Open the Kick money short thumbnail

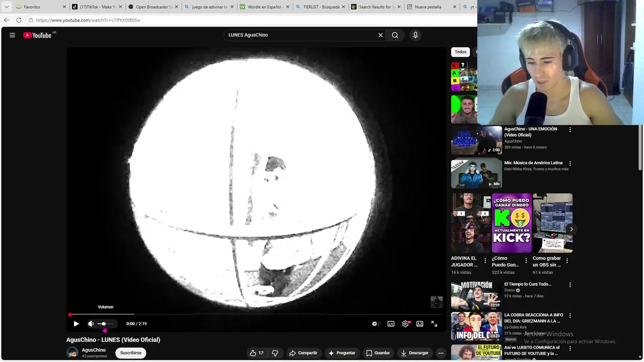512,223
